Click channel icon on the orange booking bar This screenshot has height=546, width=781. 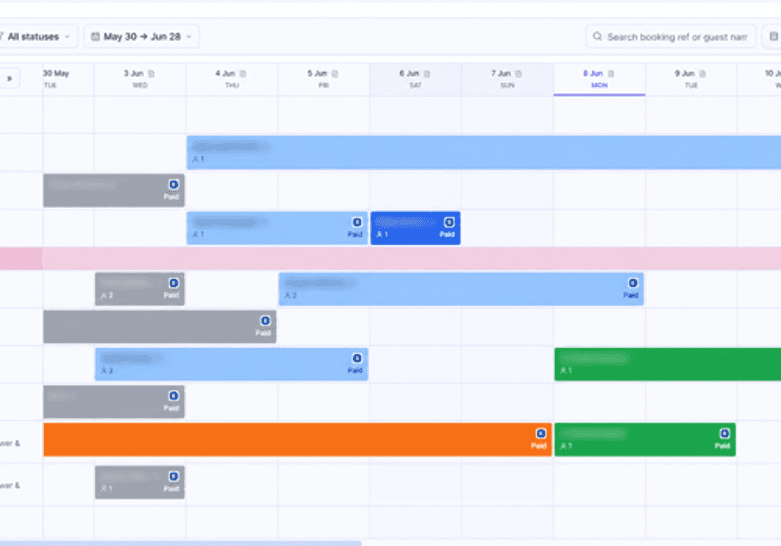point(540,433)
